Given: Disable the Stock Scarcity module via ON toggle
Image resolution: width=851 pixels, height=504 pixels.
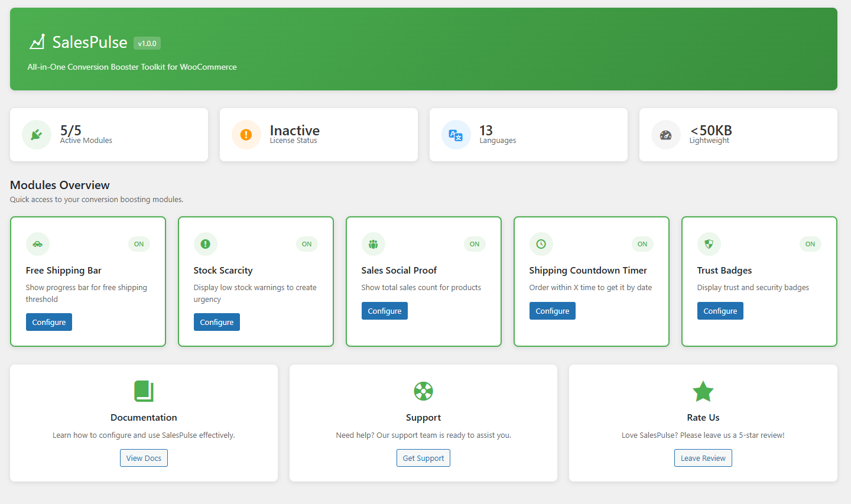Looking at the screenshot, I should (x=307, y=244).
